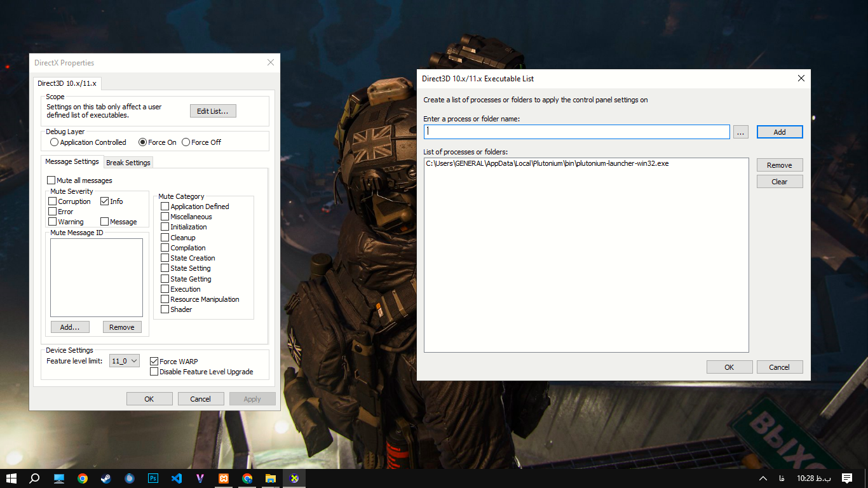The image size is (868, 488).
Task: Open the Chrome icon beside XAMPP
Action: click(x=247, y=478)
